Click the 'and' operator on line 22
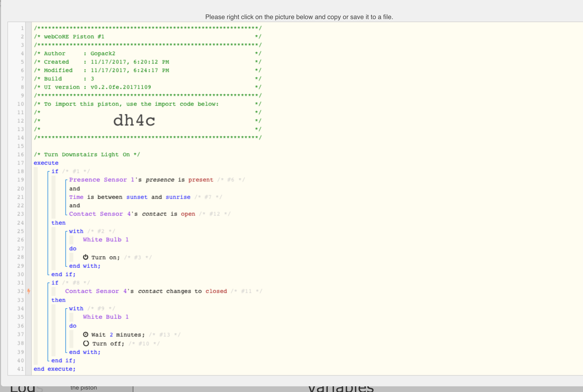583x392 pixels. [x=75, y=206]
